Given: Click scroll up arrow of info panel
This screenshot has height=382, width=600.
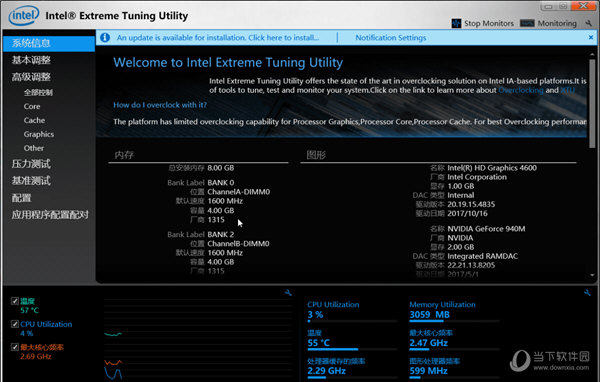Looking at the screenshot, I should (x=592, y=55).
